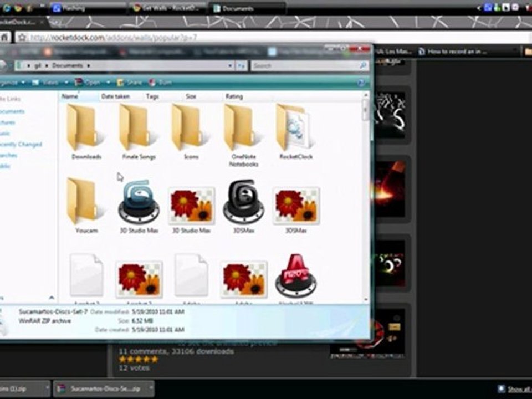Open the address bar history dropdown arrow
The image size is (532, 399).
[230, 65]
